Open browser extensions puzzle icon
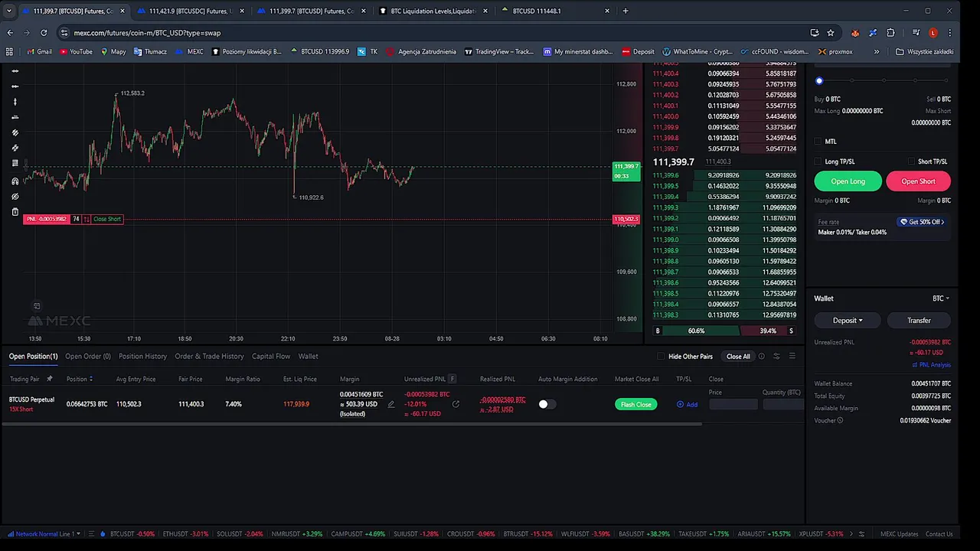This screenshot has width=980, height=551. (890, 33)
